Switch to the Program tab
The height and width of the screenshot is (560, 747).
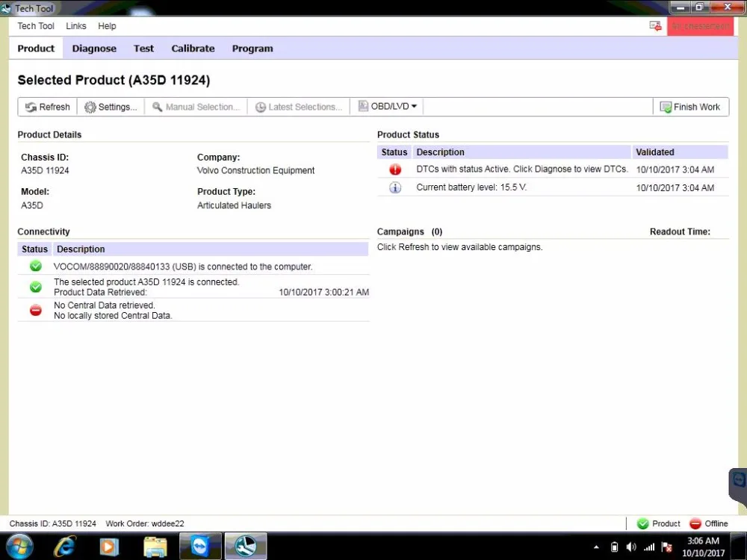252,49
